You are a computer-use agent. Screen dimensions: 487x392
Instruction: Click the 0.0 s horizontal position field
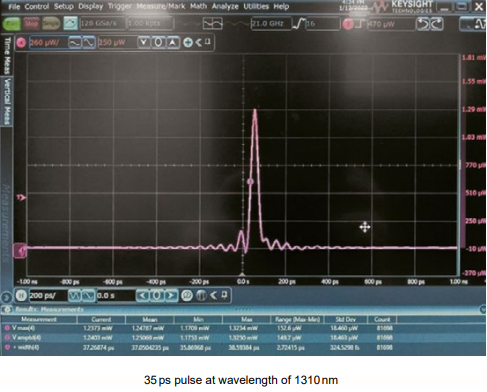point(116,295)
